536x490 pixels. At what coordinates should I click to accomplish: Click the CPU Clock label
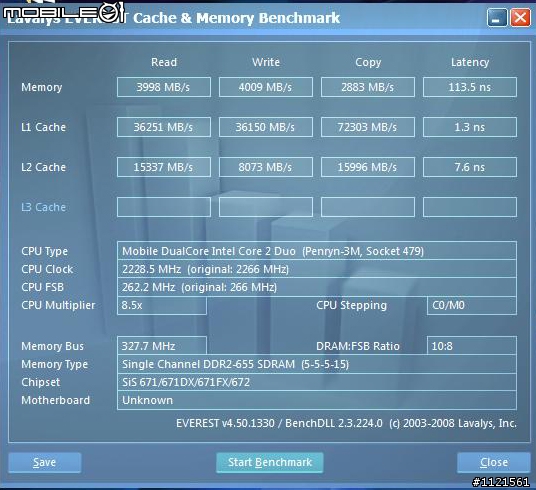(47, 269)
